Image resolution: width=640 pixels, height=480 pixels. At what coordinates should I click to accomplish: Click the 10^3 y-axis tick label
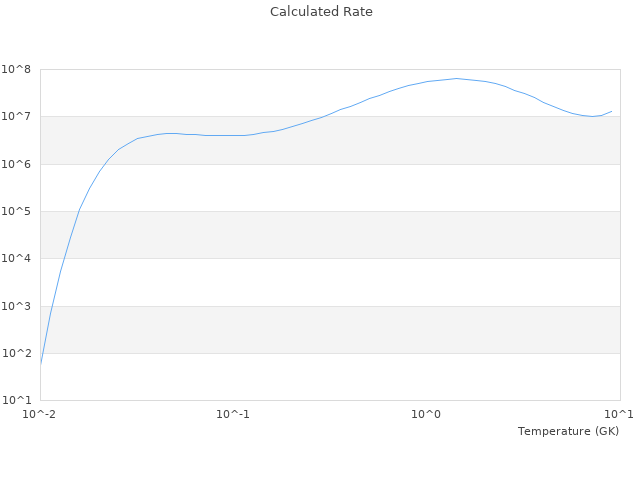18,307
